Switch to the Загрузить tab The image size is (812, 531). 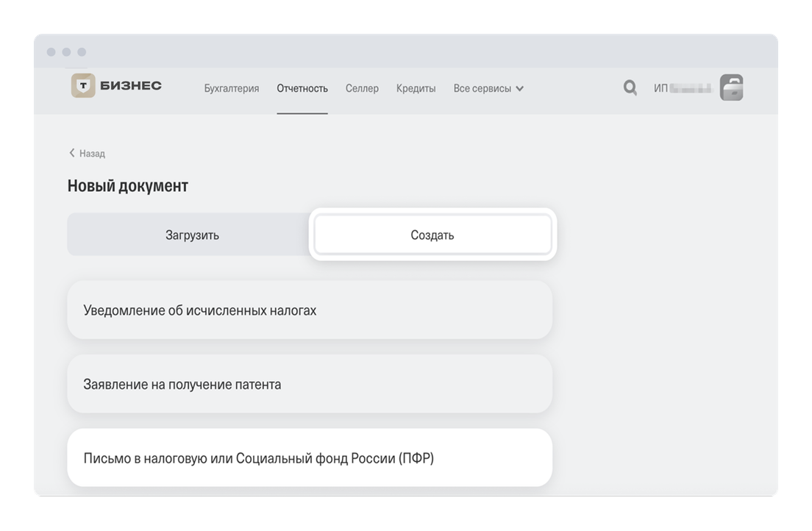click(x=192, y=235)
